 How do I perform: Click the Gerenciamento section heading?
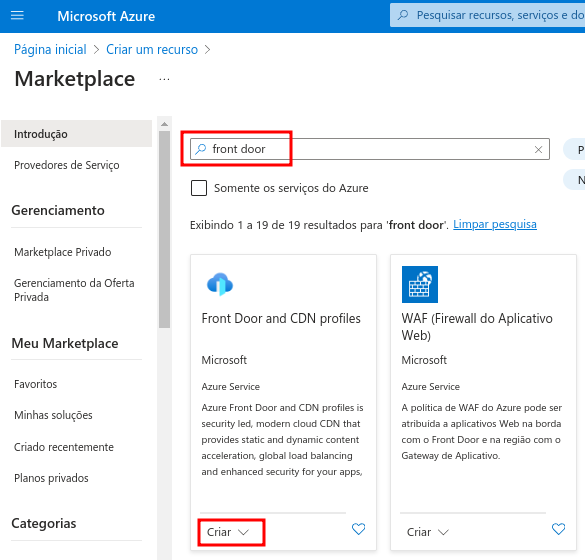(58, 210)
